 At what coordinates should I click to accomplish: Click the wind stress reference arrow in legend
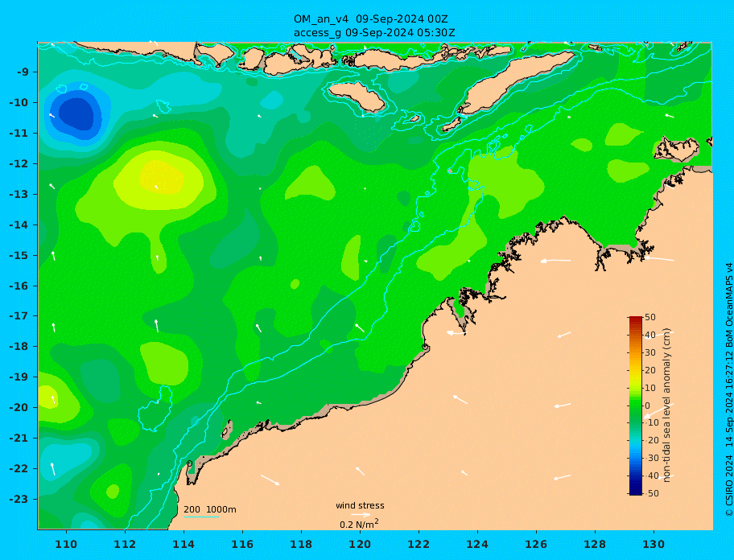click(361, 515)
